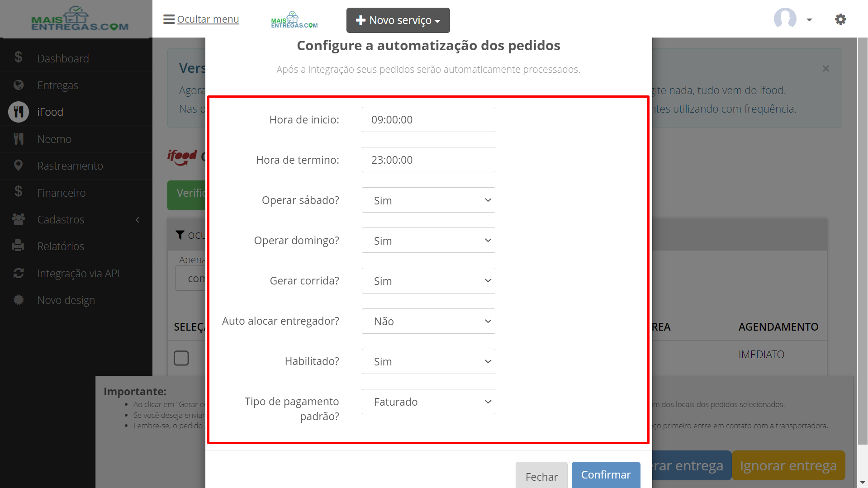Click the Cadastros users icon
This screenshot has width=868, height=488.
pos(19,219)
